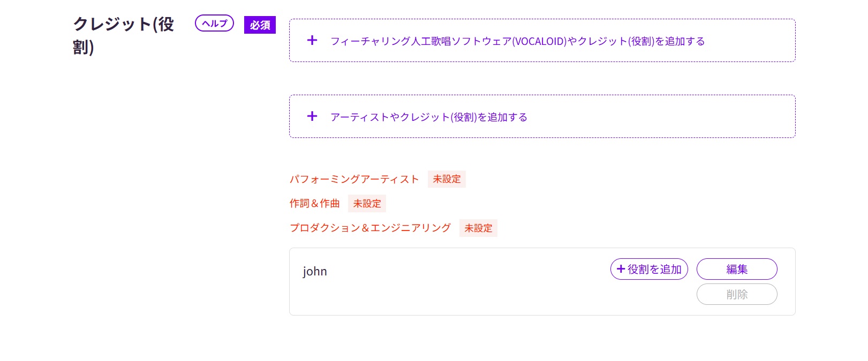
Task: Select アーティストやクレジット(役割)を追加する text
Action: (x=428, y=117)
